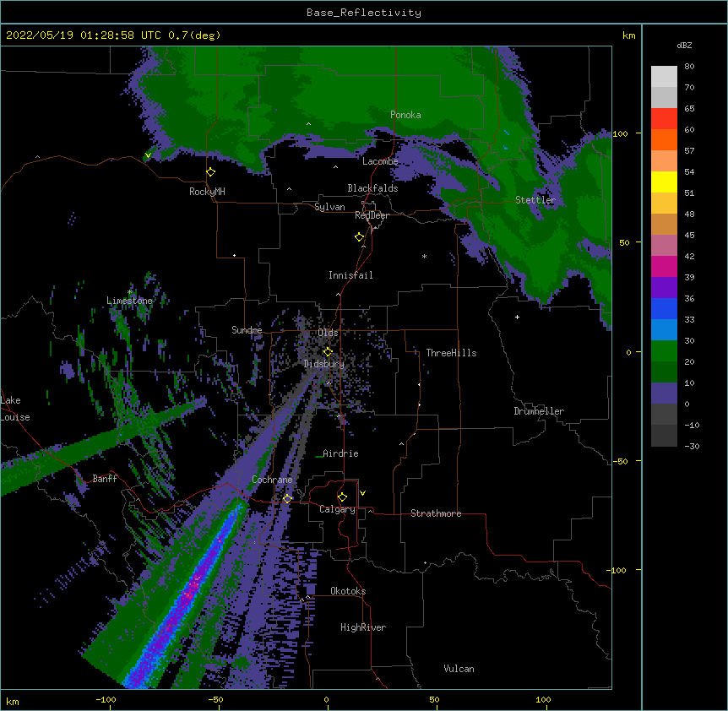Select the Cochrane city label
728x711 pixels.
pos(272,480)
